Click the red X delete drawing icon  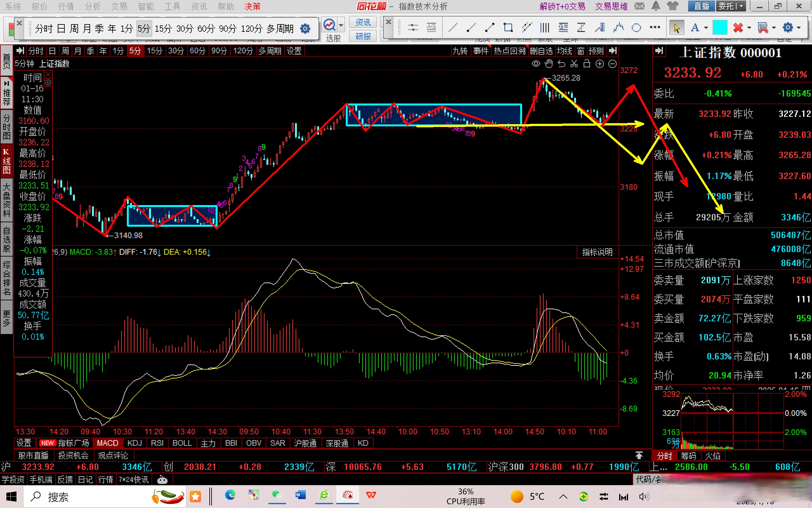[738, 28]
